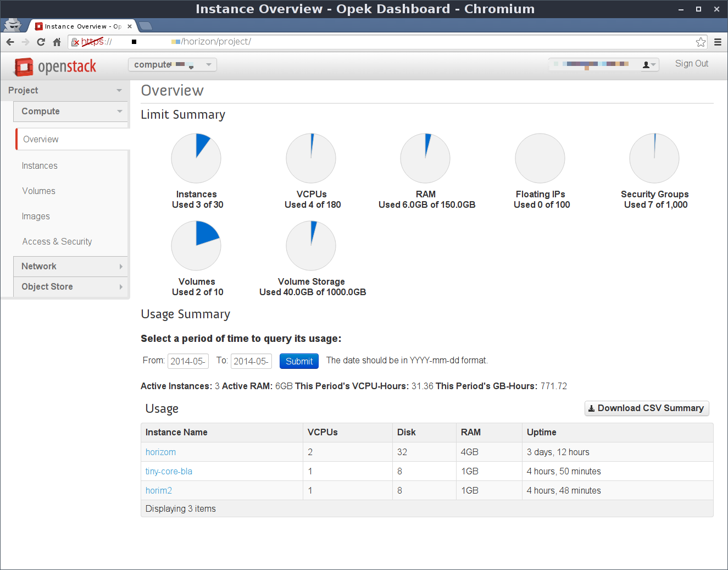Screen dimensions: 728x570
Task: Go to the browser home icon
Action: (57, 42)
